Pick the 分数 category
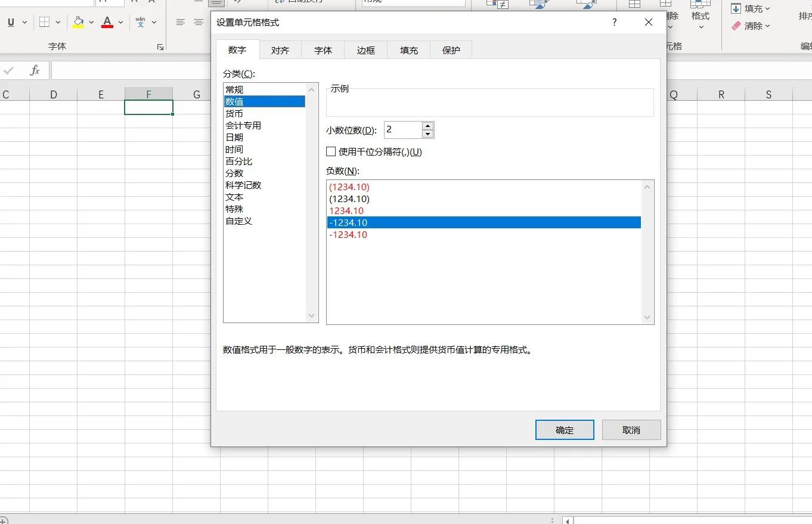Viewport: 812px width, 524px height. coord(265,173)
